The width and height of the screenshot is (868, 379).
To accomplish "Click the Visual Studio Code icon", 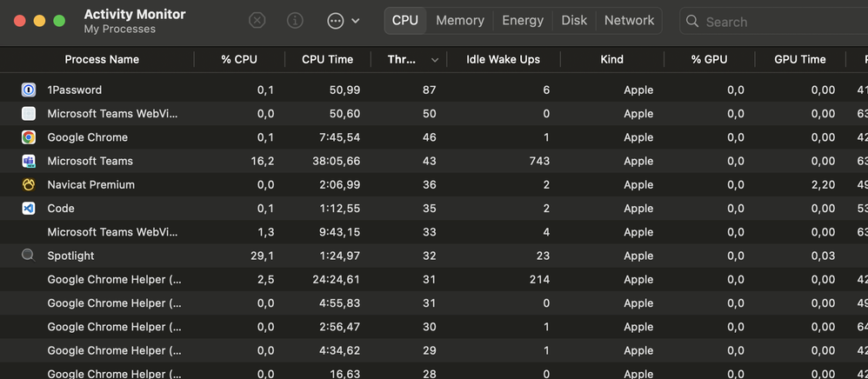I will point(28,209).
